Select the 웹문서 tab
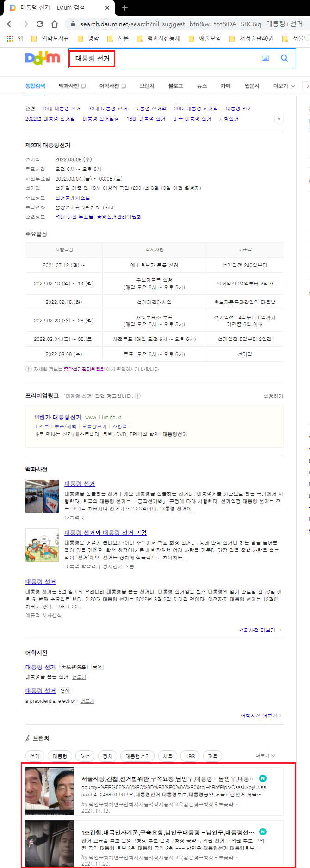310x868 pixels. 252,86
